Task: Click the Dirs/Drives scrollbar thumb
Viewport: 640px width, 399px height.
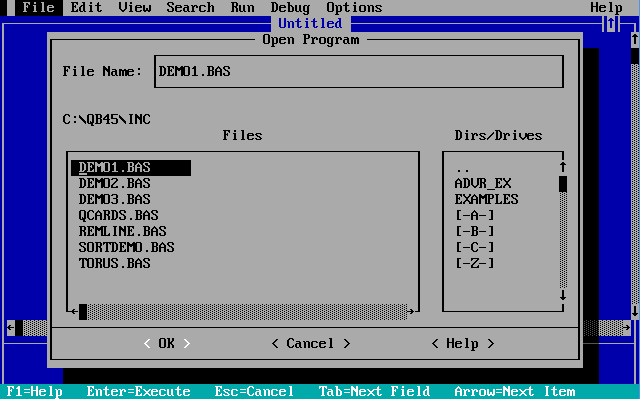Action: (x=563, y=184)
